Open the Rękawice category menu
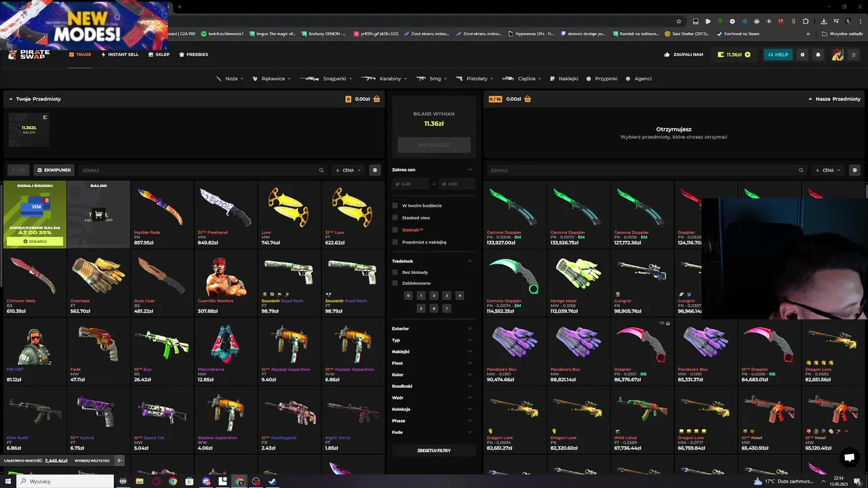This screenshot has width=868, height=488. (273, 79)
